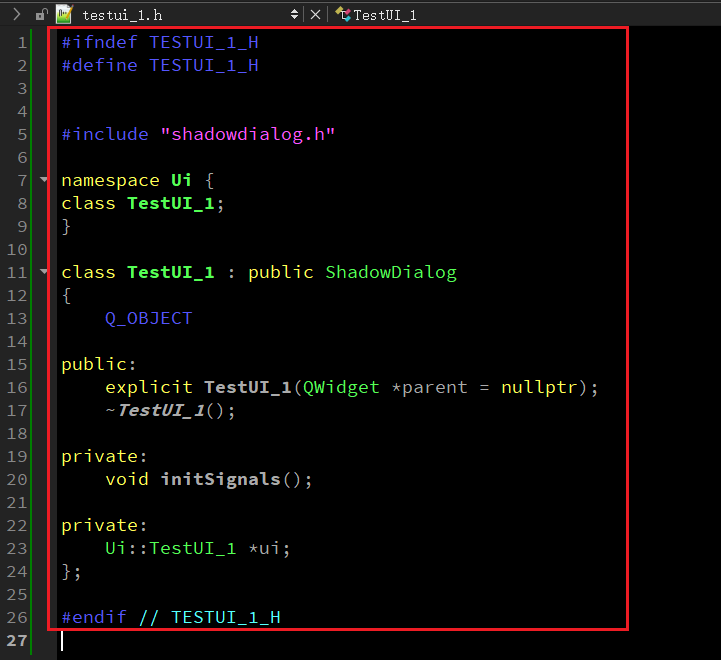
Task: Click on the Q_OBJECT macro
Action: pyautogui.click(x=148, y=318)
